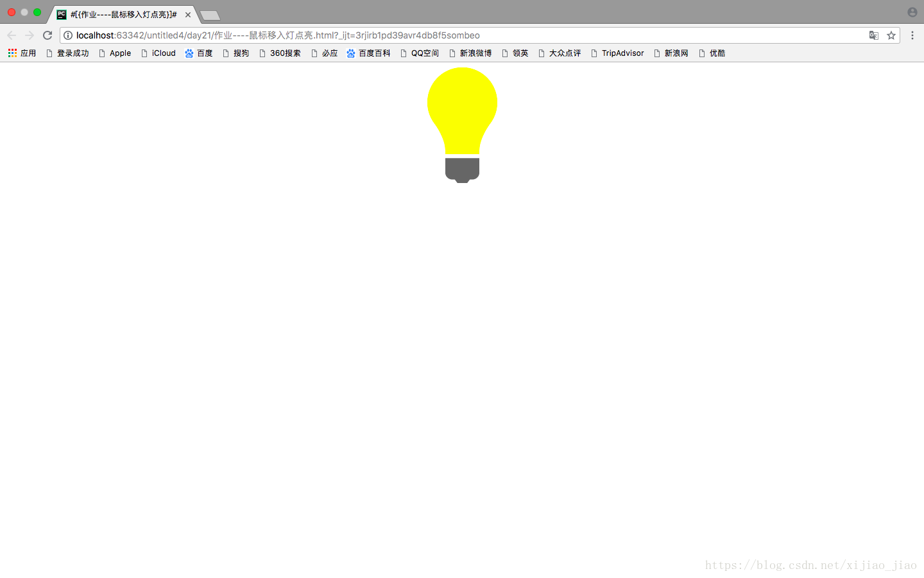Click the gray bulb base

tap(462, 170)
